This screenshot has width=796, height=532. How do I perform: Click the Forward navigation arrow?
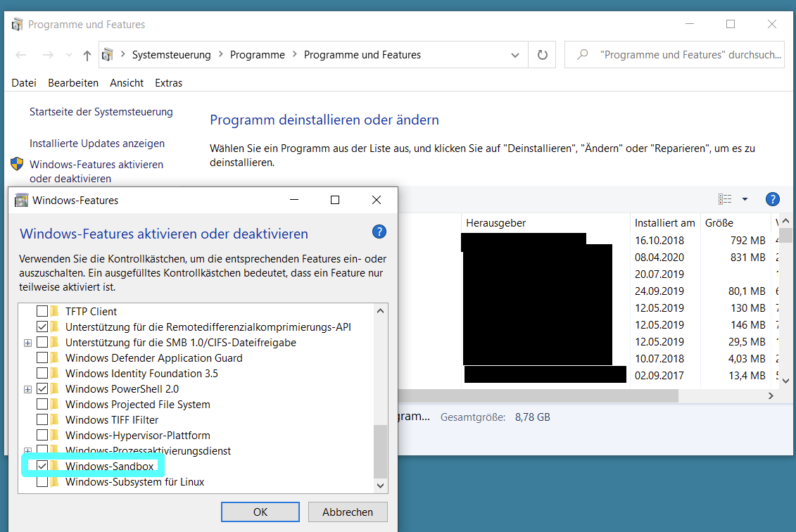point(48,55)
